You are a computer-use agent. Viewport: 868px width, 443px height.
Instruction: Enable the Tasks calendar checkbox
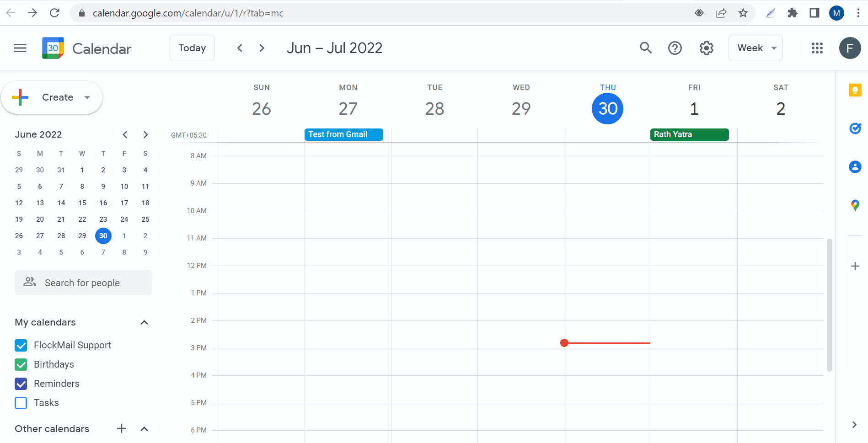click(x=21, y=403)
